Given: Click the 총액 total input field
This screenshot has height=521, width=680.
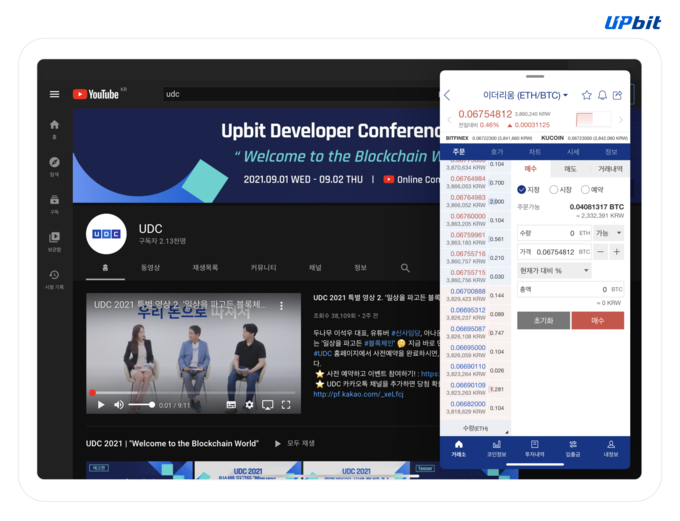Looking at the screenshot, I should pyautogui.click(x=571, y=289).
